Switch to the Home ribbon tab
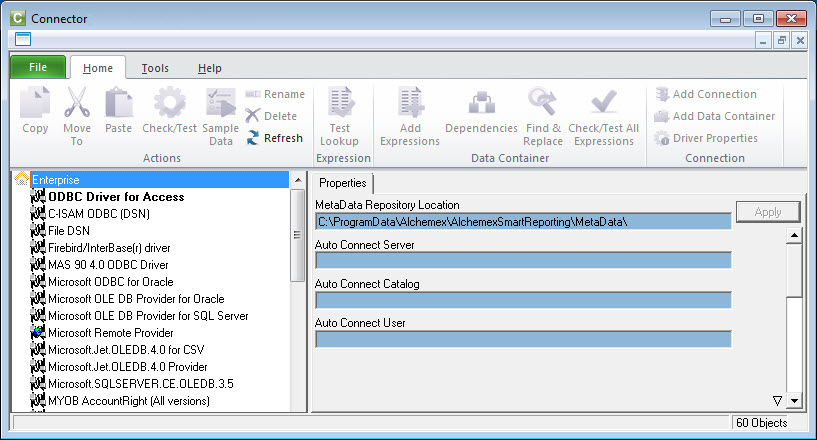Viewport: 817px width, 440px height. coord(98,68)
